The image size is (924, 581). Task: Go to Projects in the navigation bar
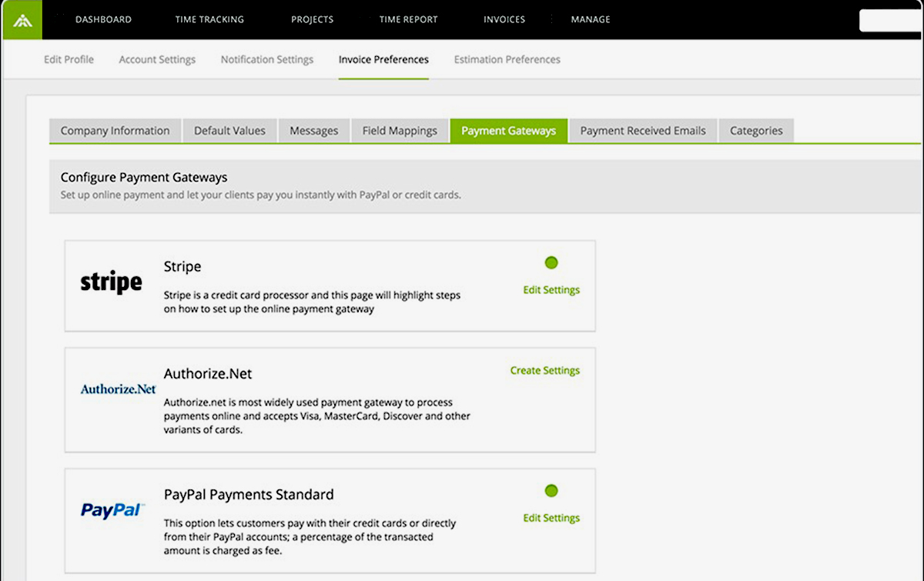pyautogui.click(x=312, y=20)
